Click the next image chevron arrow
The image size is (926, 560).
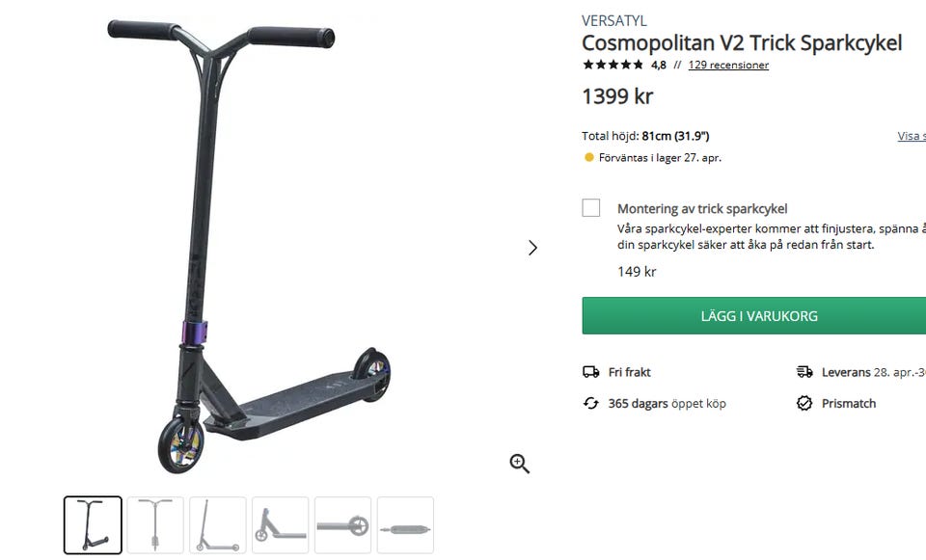pyautogui.click(x=532, y=248)
